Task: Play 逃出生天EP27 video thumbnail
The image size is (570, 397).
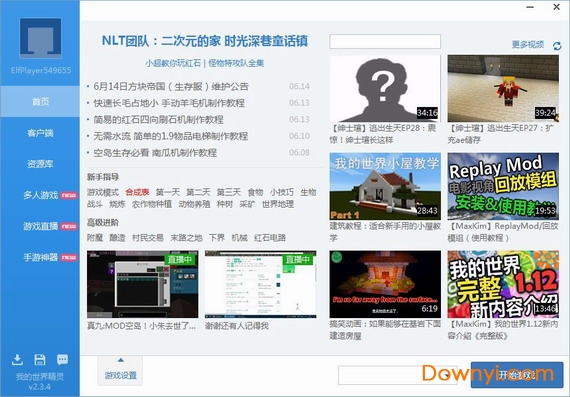Action: pos(503,88)
